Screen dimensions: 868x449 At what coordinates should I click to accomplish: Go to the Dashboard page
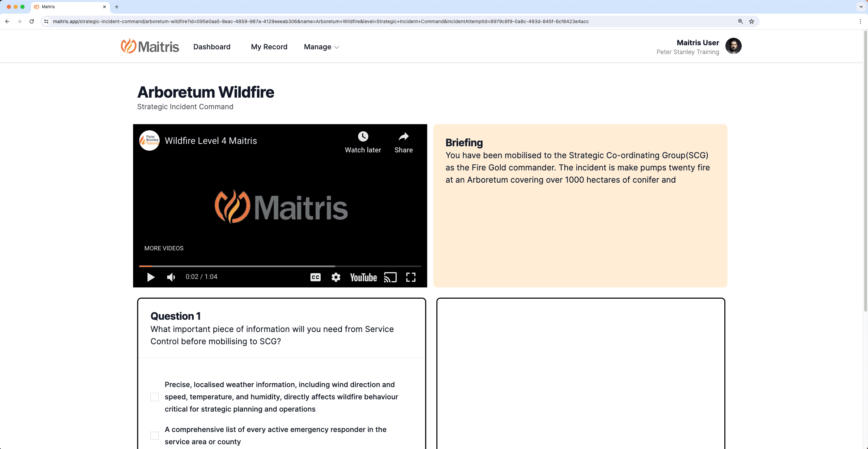tap(212, 47)
